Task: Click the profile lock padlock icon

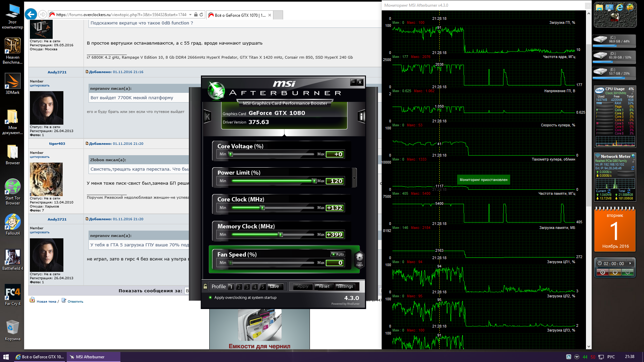Action: coord(205,287)
